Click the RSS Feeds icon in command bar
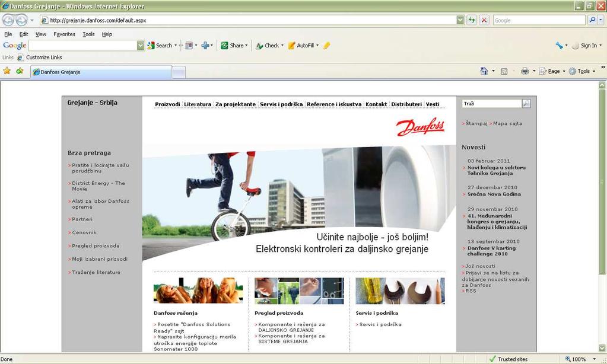607x364 pixels. [504, 71]
